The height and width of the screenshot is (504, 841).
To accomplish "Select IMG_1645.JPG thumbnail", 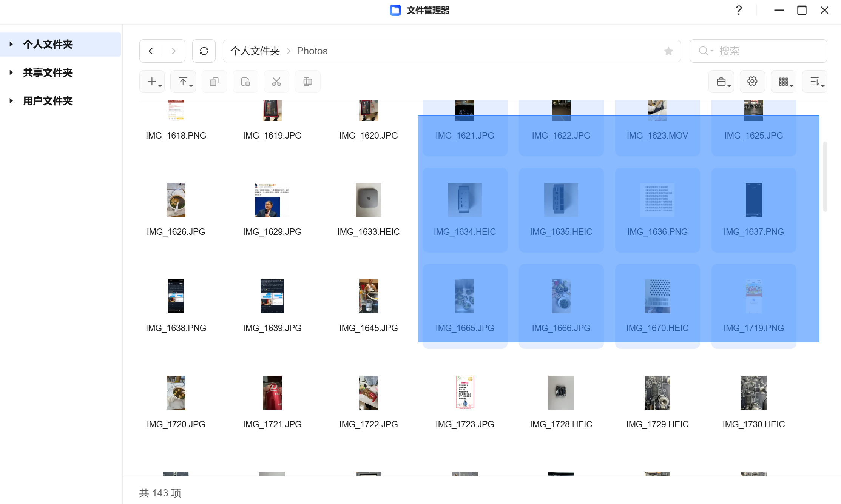I will pyautogui.click(x=369, y=296).
